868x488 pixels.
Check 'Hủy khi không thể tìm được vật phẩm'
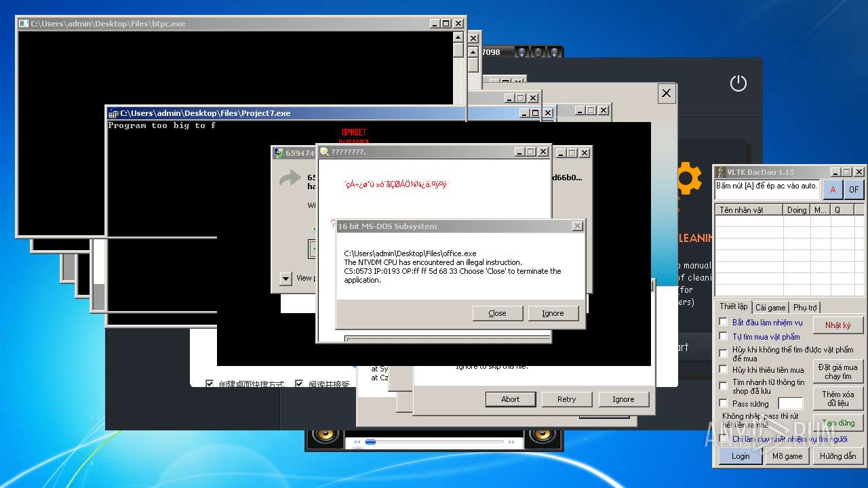[x=723, y=353]
